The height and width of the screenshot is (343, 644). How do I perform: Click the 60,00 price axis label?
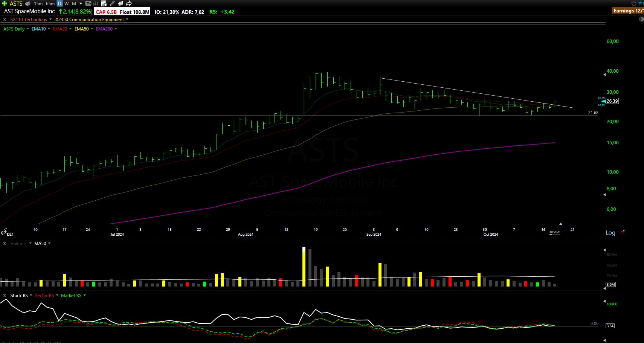point(612,41)
